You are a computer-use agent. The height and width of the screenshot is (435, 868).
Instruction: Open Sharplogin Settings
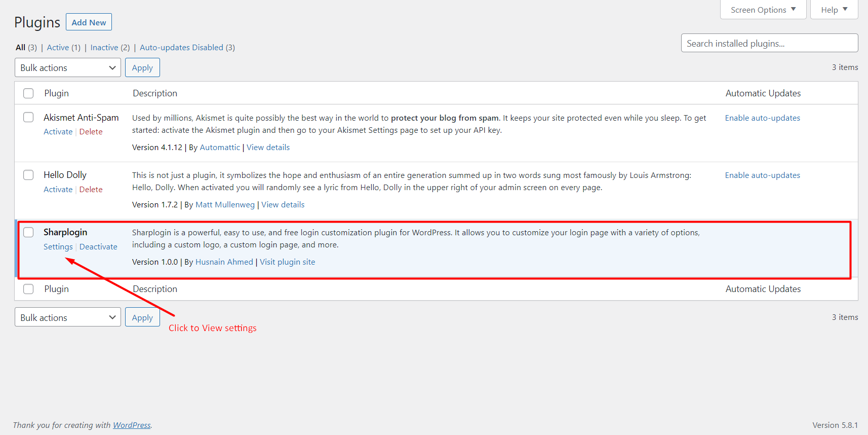click(58, 246)
